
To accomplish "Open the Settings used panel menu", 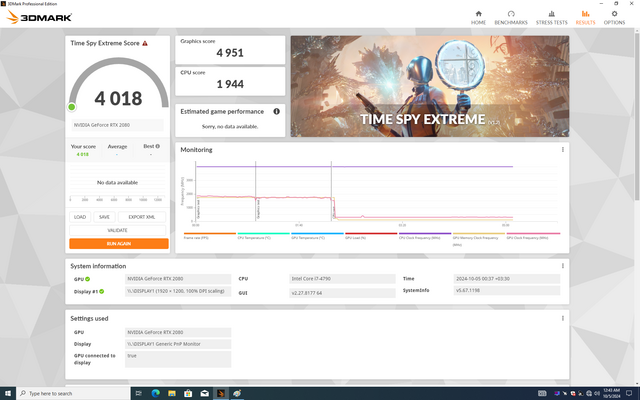I will (x=562, y=317).
